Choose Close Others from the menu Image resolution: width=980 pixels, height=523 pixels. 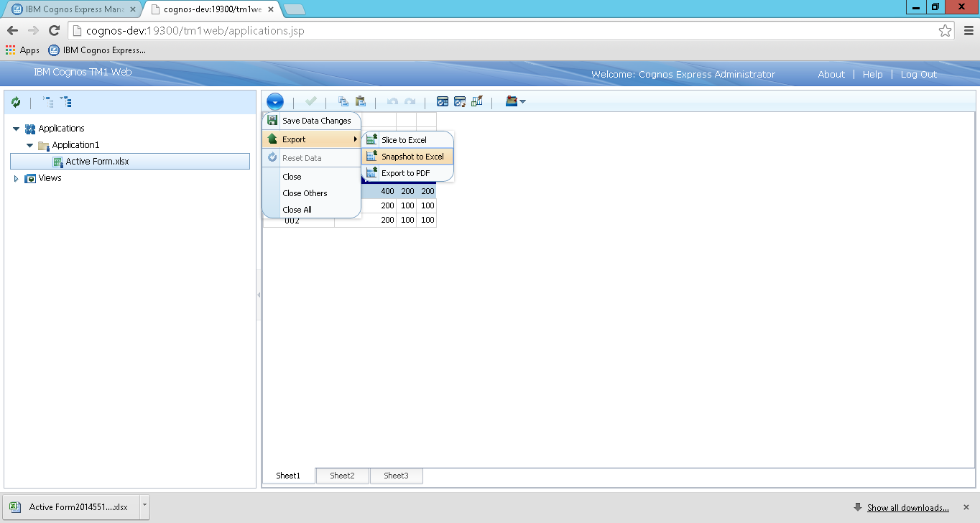coord(311,193)
